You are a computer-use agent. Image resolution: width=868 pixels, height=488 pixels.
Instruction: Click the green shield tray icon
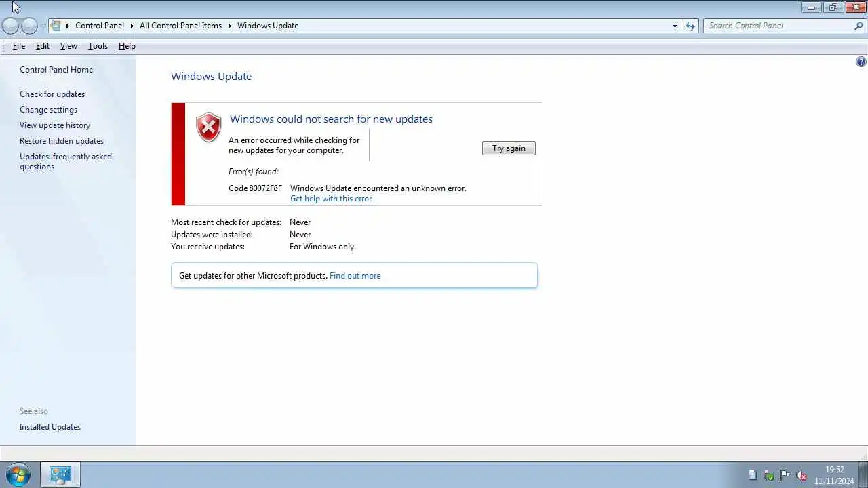pos(768,475)
